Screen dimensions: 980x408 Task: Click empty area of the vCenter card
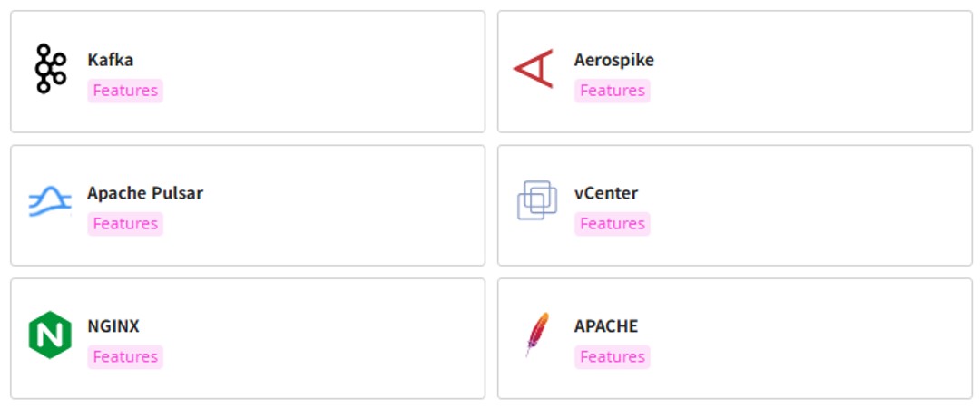point(812,205)
